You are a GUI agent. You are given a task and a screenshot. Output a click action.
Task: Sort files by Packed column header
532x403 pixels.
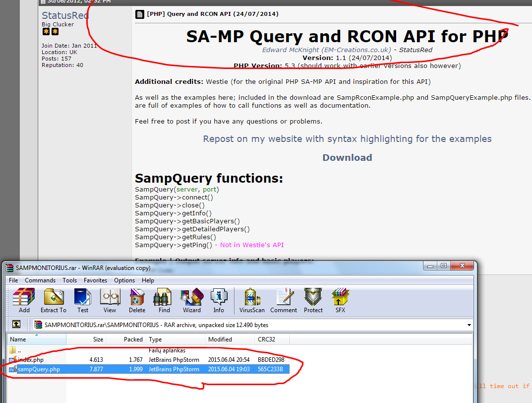point(126,339)
